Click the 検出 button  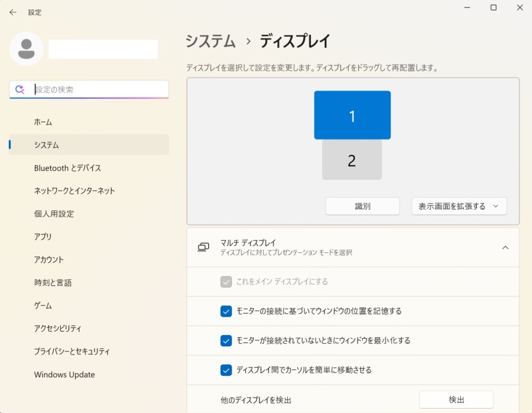pyautogui.click(x=456, y=400)
